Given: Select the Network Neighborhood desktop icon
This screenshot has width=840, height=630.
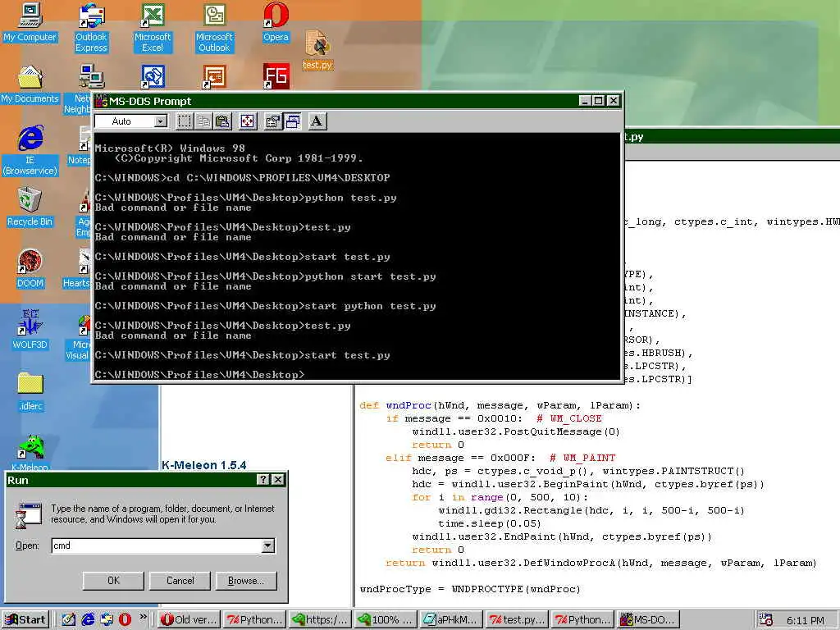Looking at the screenshot, I should click(78, 89).
